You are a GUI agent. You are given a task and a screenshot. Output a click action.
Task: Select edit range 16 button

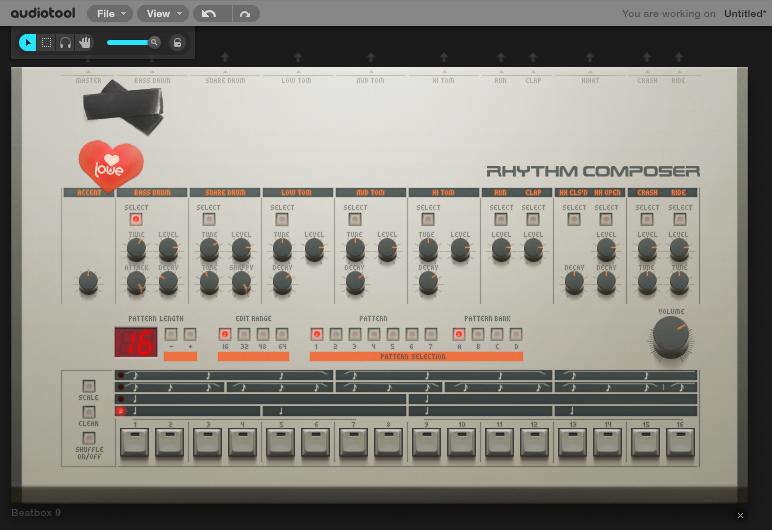(225, 334)
